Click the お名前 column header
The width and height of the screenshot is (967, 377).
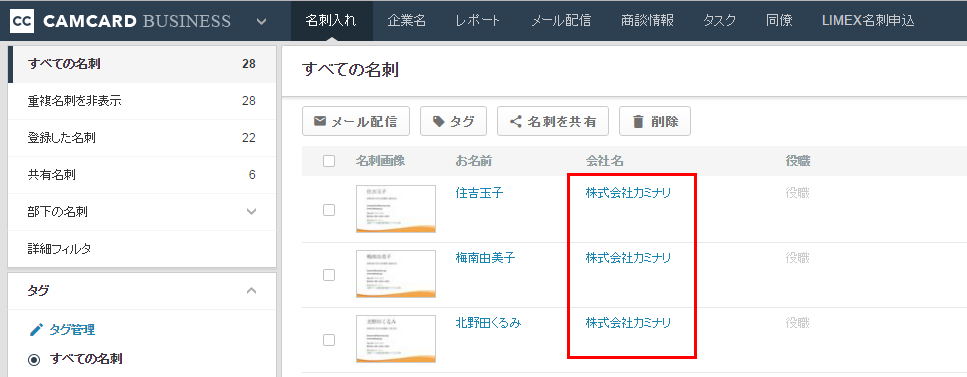click(x=473, y=161)
